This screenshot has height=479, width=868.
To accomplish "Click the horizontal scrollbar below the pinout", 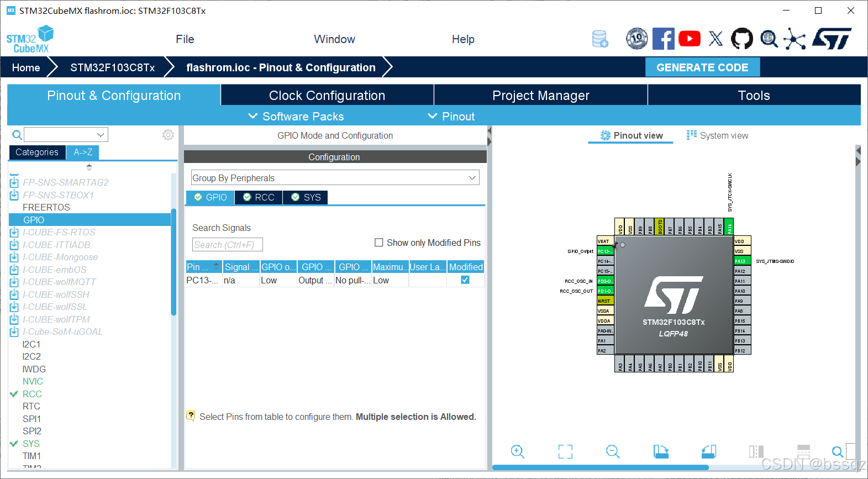I will coord(601,467).
